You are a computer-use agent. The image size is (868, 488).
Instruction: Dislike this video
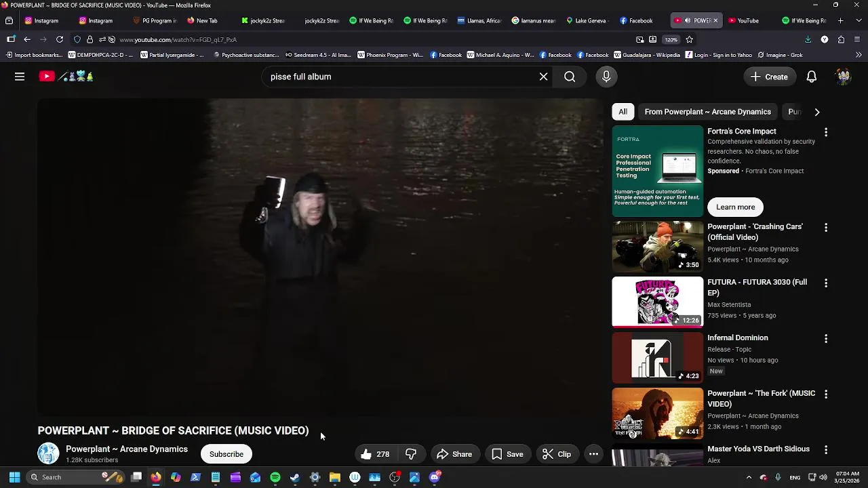[411, 454]
